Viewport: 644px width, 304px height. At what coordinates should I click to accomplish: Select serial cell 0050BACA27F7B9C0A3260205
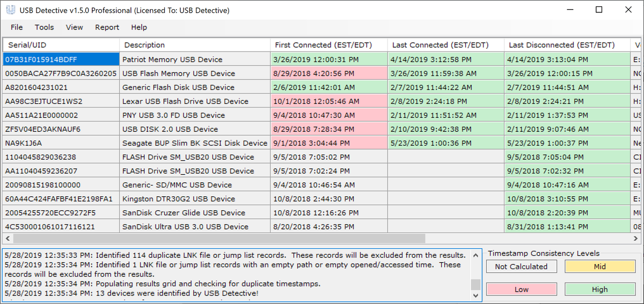coord(61,73)
